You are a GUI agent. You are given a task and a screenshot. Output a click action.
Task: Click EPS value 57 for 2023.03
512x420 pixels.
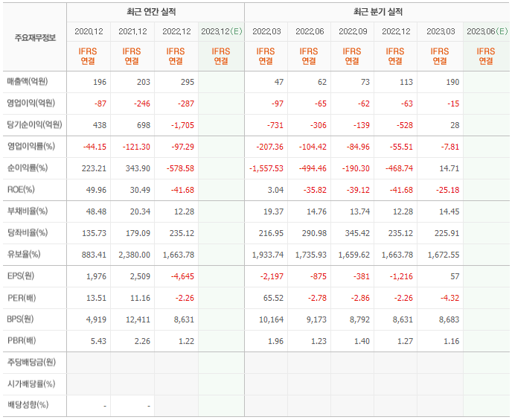[455, 276]
